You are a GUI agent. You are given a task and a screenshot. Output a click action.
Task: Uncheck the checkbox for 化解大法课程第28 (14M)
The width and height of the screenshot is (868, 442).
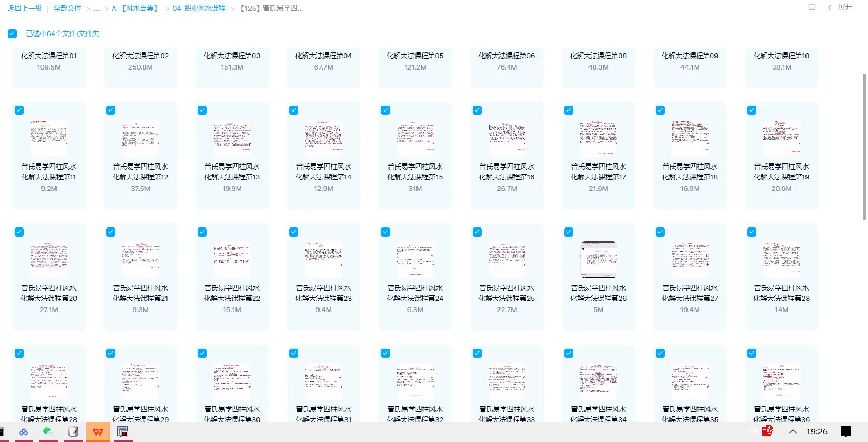pos(752,232)
